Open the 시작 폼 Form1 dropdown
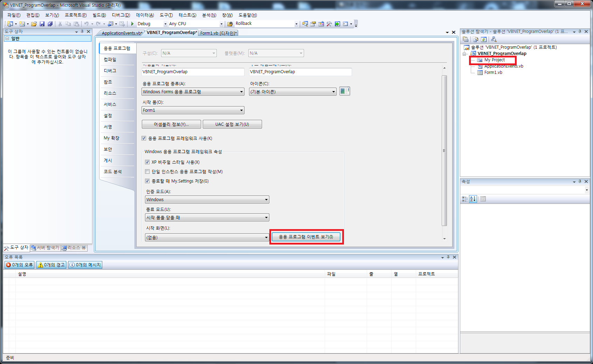Screen dimensions: 593x364 [193, 110]
